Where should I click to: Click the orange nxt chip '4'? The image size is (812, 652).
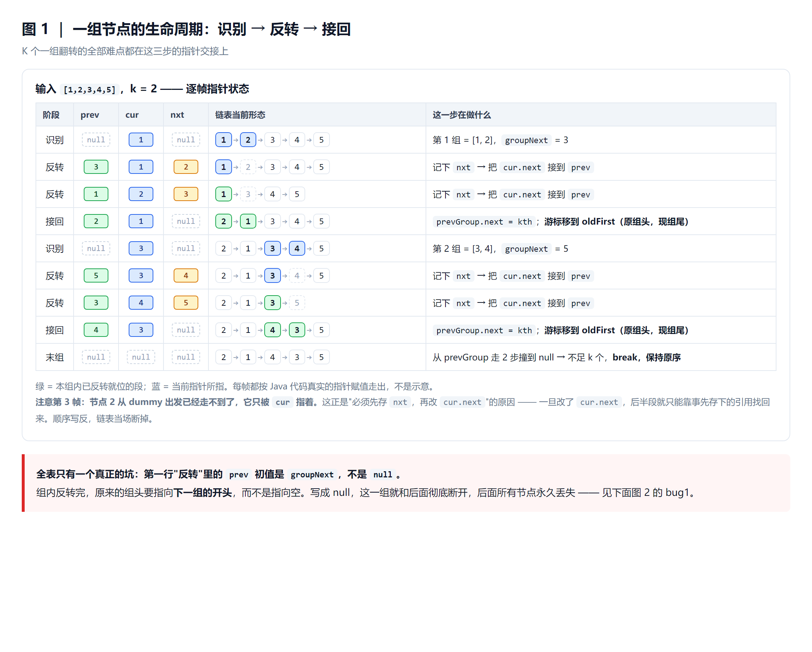click(186, 276)
